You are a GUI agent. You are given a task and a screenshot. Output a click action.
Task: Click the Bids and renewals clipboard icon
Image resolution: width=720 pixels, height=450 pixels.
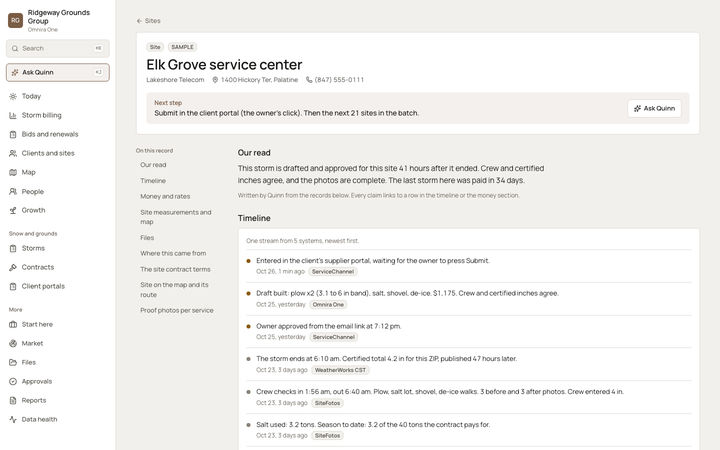(x=13, y=135)
